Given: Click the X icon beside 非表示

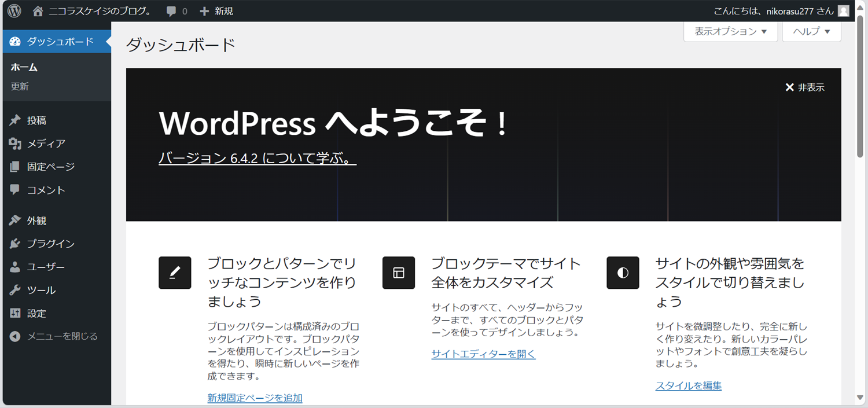Looking at the screenshot, I should (789, 87).
